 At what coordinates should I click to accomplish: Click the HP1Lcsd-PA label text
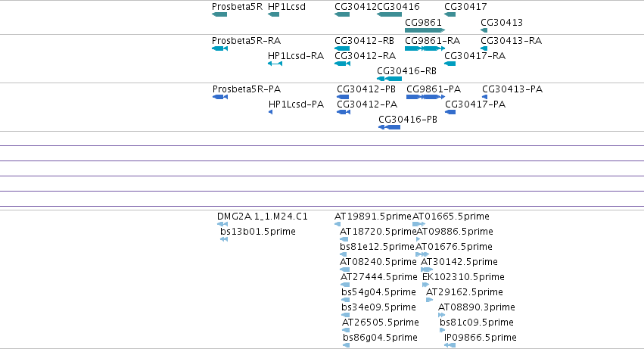click(296, 104)
